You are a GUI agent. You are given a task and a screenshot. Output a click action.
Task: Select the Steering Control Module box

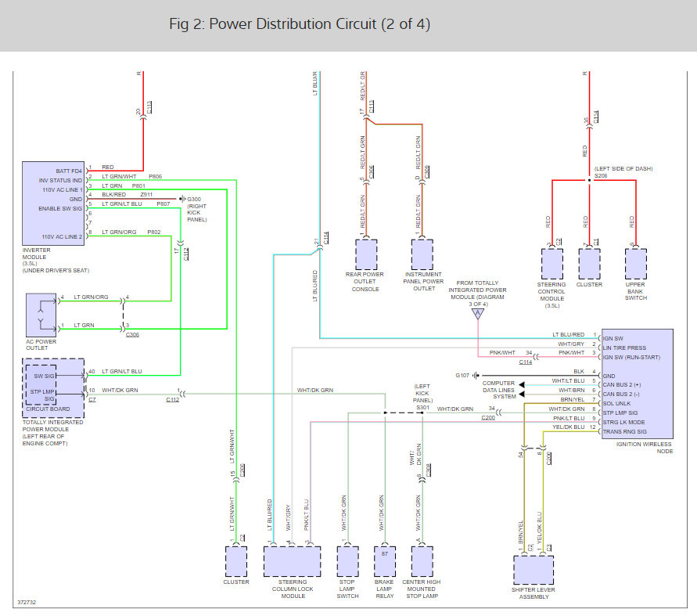(x=552, y=264)
